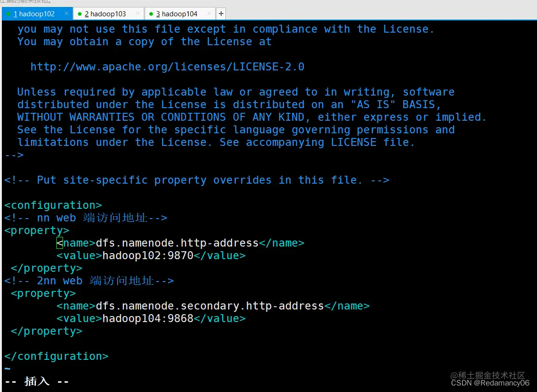Place cursor on opening <configuration> tag
This screenshot has height=392, width=537.
(x=53, y=205)
